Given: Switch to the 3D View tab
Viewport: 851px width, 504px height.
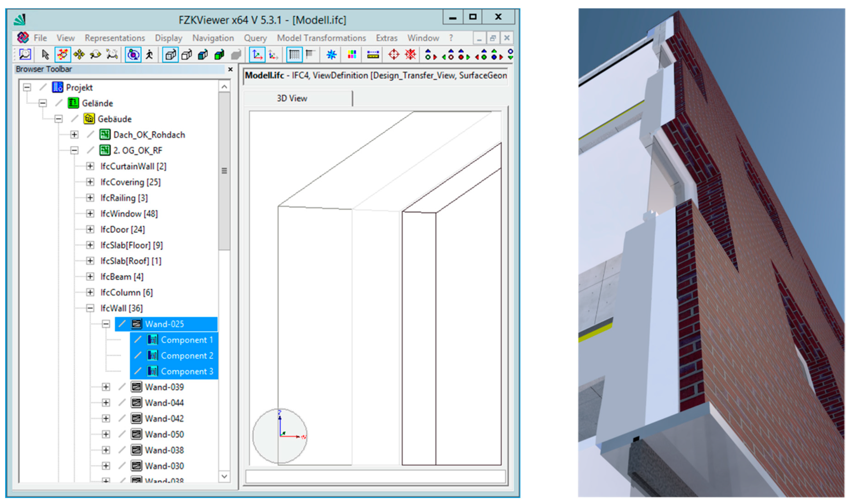Looking at the screenshot, I should coord(292,98).
